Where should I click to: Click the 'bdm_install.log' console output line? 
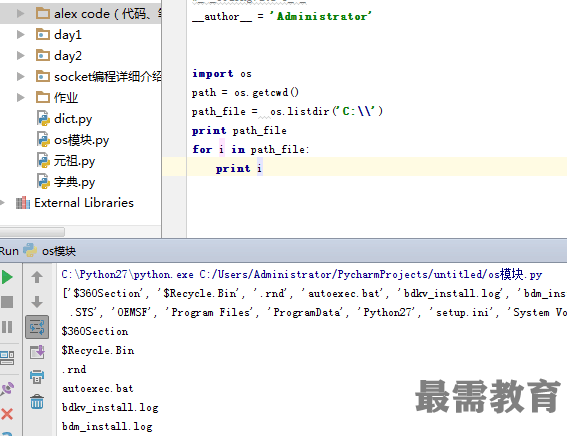[x=107, y=426]
